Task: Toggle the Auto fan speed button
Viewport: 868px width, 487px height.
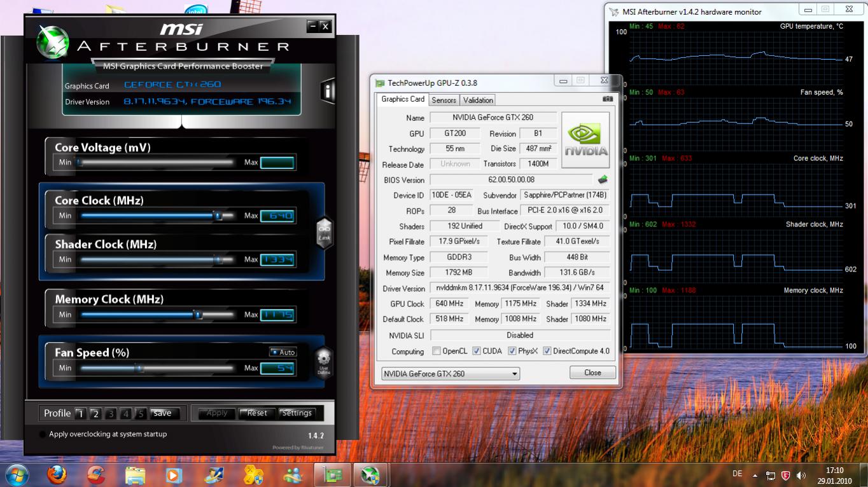Action: pos(283,352)
